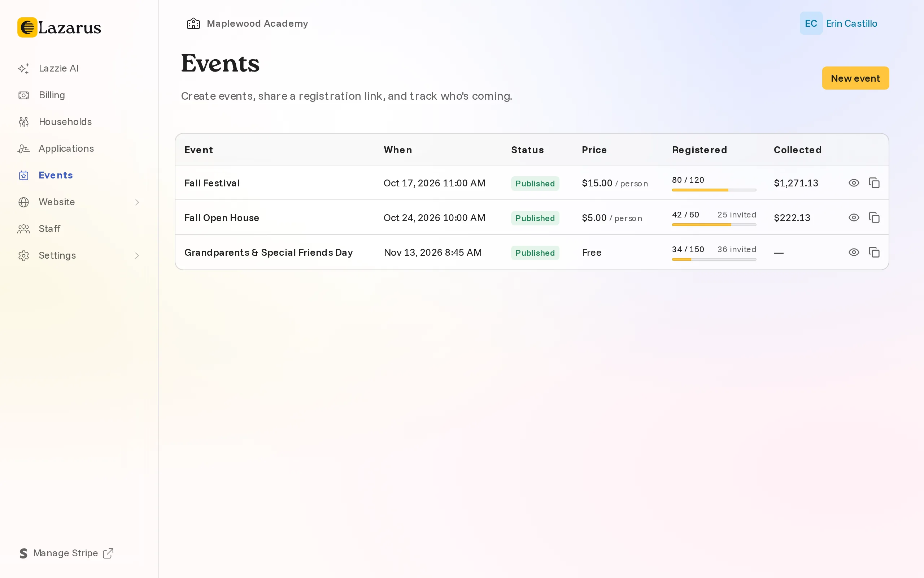Click Fall Festival registration progress bar
The height and width of the screenshot is (578, 924).
pos(714,190)
